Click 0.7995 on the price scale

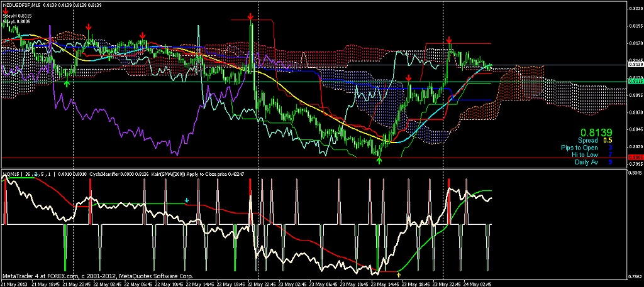(636, 163)
